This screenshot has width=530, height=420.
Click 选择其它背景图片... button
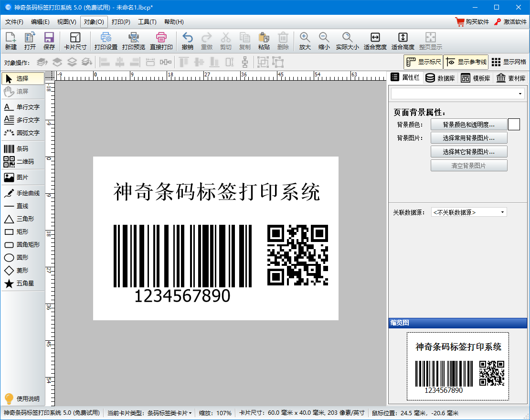pyautogui.click(x=469, y=152)
